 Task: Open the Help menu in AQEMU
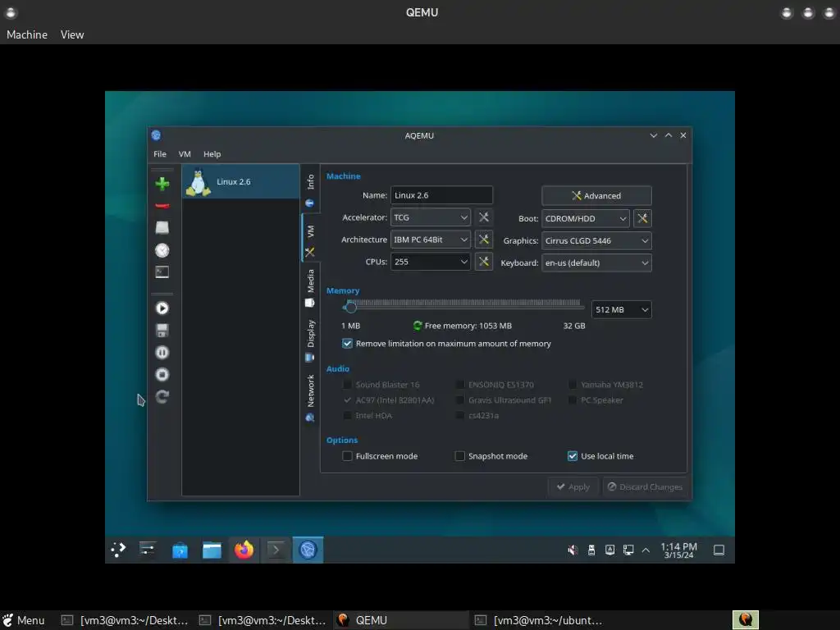[212, 153]
